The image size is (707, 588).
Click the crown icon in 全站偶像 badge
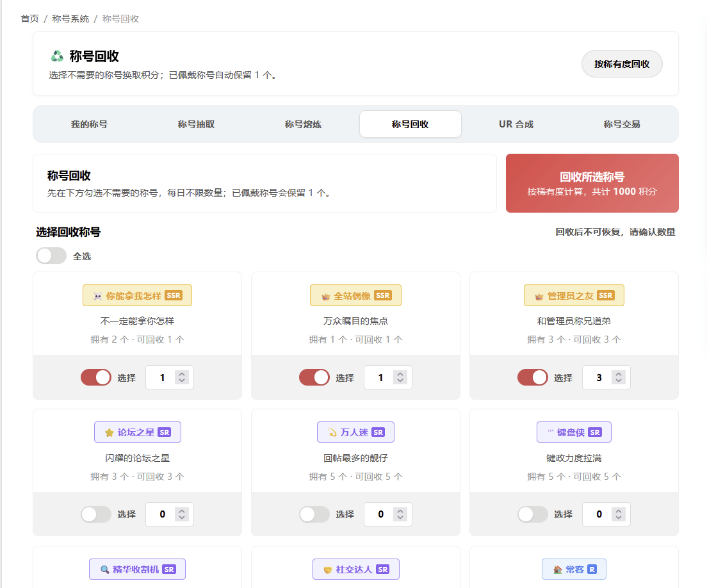coord(325,297)
